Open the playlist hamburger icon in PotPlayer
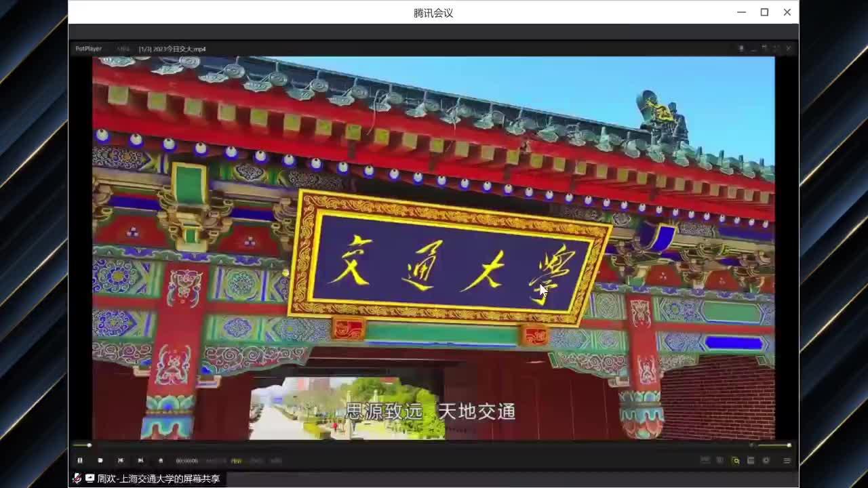The width and height of the screenshot is (868, 488). click(787, 461)
